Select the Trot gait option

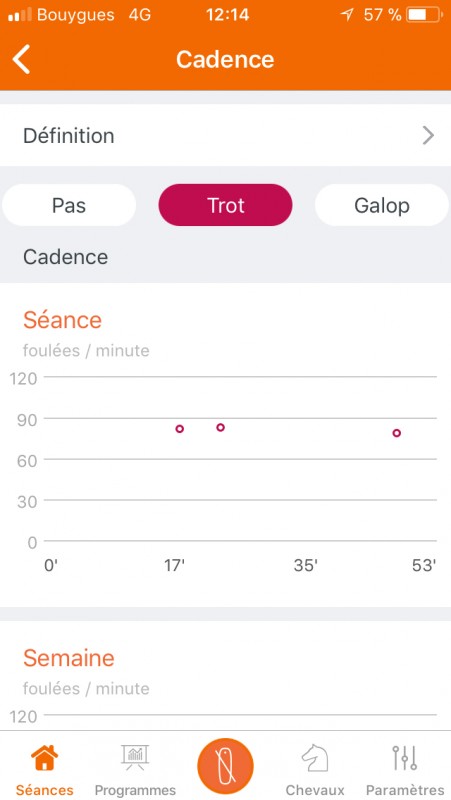(226, 205)
